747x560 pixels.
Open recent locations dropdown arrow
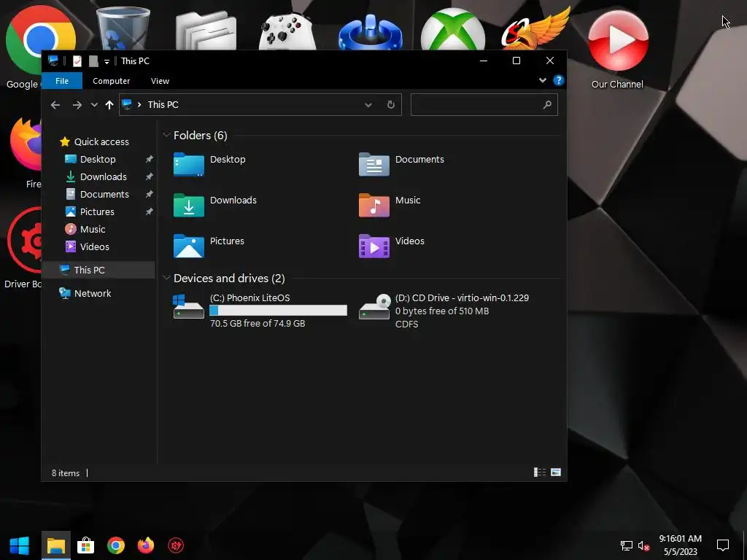click(x=94, y=105)
